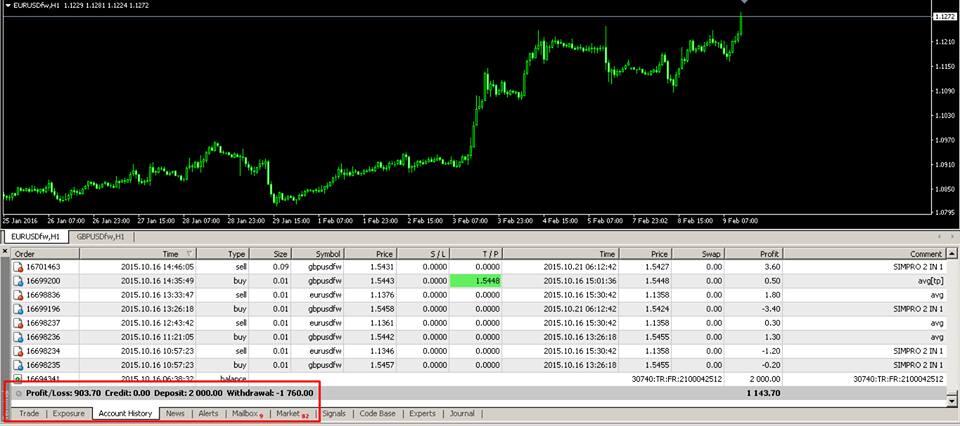The image size is (960, 426).
Task: Click the Profit/Loss: 903.70 summary text
Action: pos(64,393)
